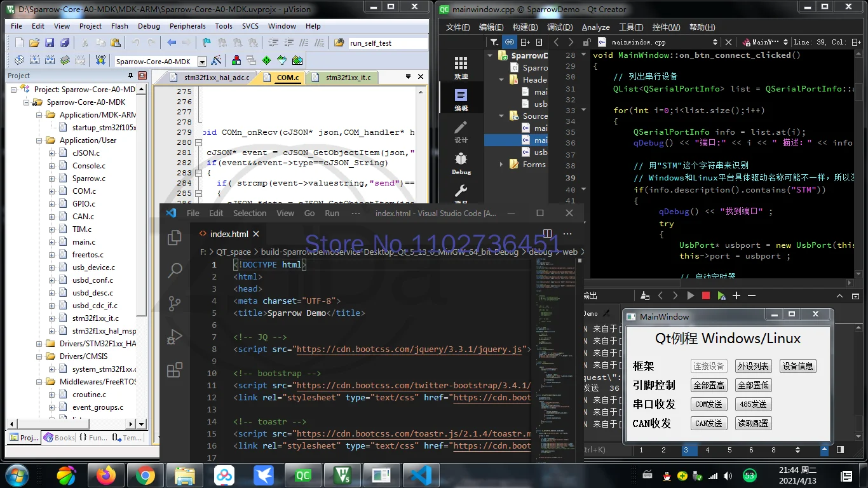Image resolution: width=868 pixels, height=488 pixels.
Task: Toggle split editor layout in VS Code
Action: 546,234
